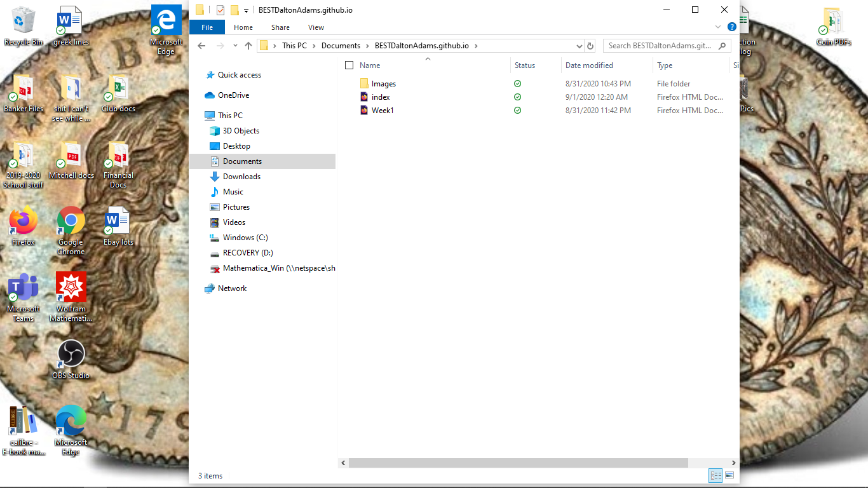The image size is (868, 488).
Task: Click the horizontal scrollbar in file list
Action: 519,463
